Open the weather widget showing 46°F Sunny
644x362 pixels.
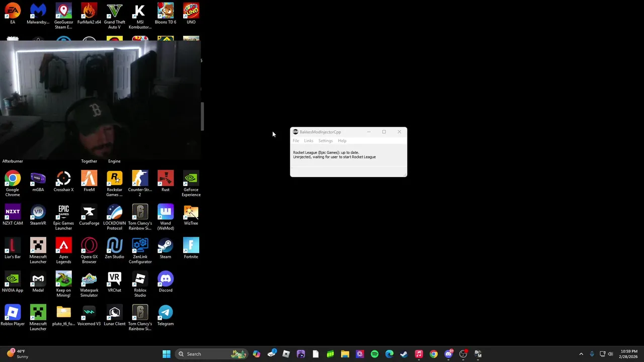coord(17,354)
